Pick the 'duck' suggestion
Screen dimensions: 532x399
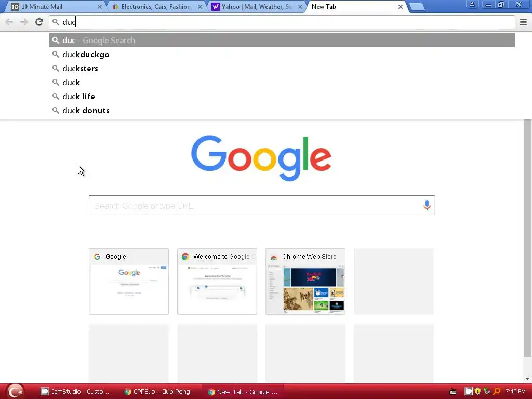(282, 83)
